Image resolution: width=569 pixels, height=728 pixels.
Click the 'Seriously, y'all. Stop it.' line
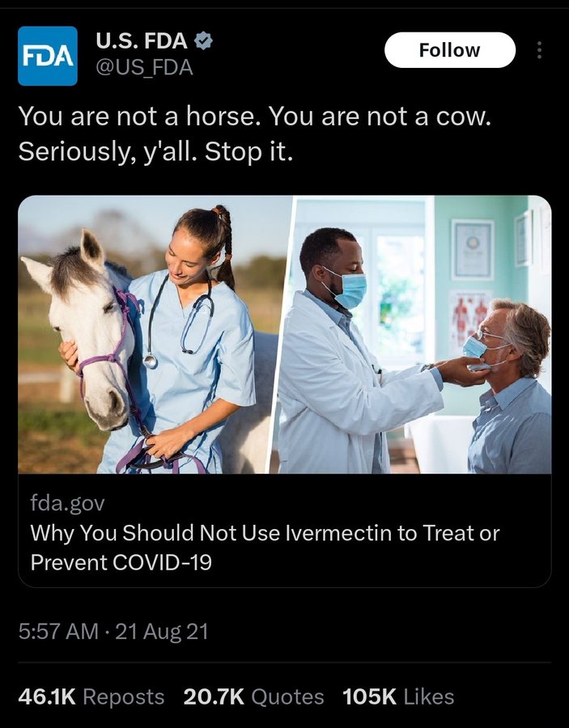click(x=155, y=152)
